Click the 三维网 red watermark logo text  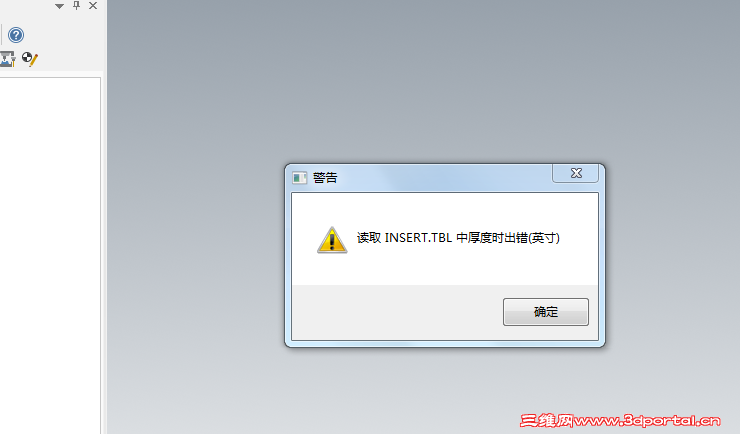(547, 420)
